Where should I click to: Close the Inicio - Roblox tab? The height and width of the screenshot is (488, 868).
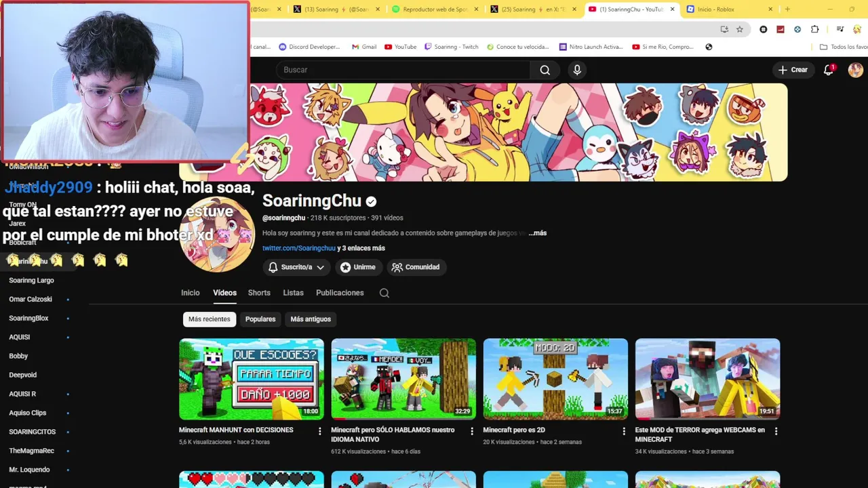point(770,9)
